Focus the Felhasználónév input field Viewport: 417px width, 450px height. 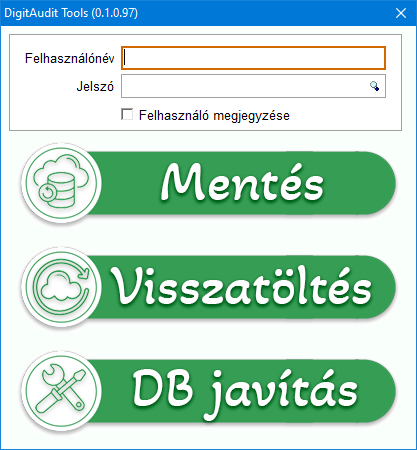tap(253, 58)
